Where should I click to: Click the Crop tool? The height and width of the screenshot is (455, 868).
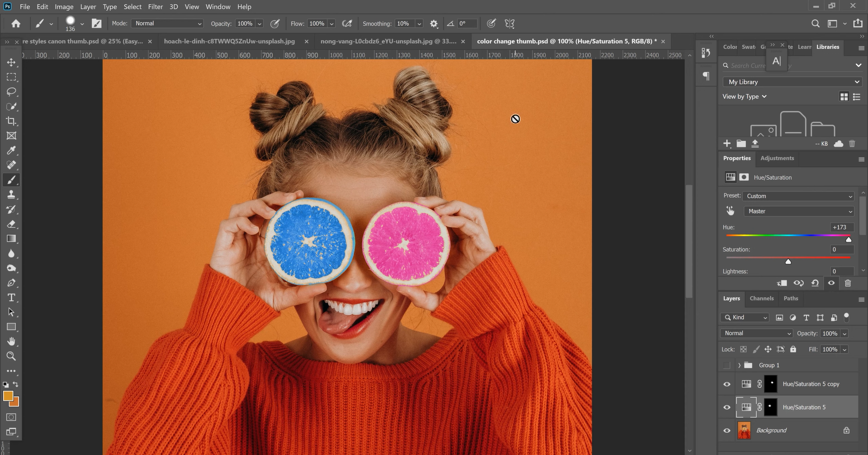point(11,121)
